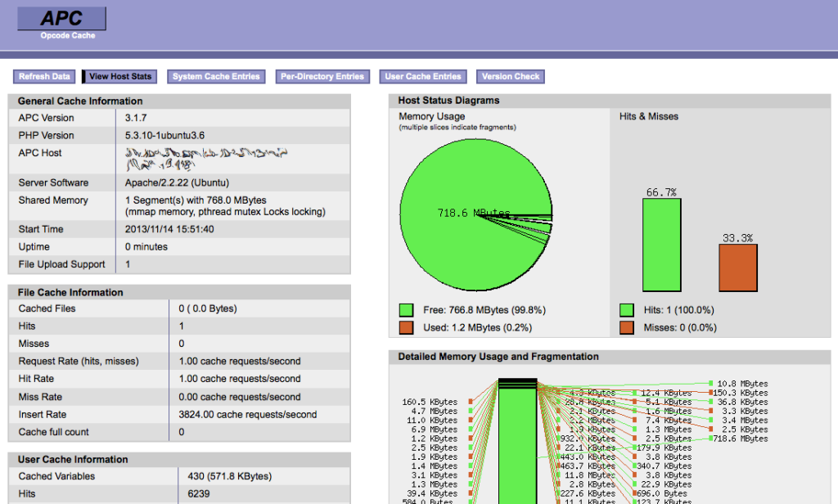Open the View Host Stats tab
Image resolution: width=838 pixels, height=504 pixels.
119,76
